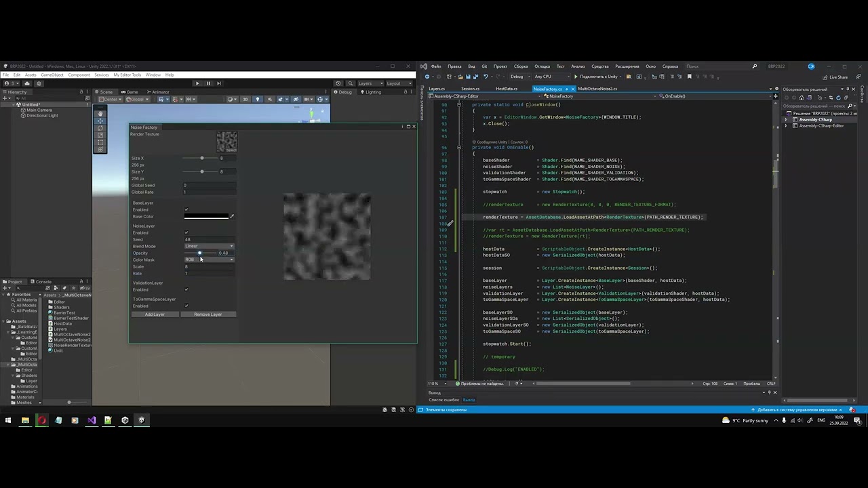Click eyedropper next to Base Color

coord(232,217)
